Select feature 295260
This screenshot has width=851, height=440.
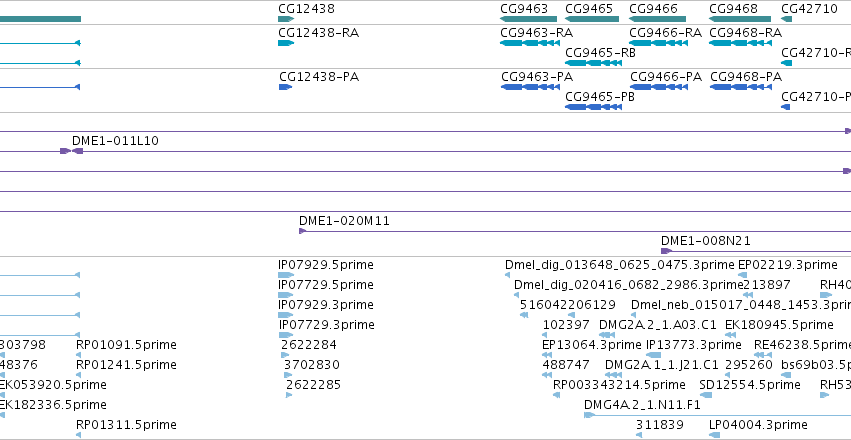[748, 365]
